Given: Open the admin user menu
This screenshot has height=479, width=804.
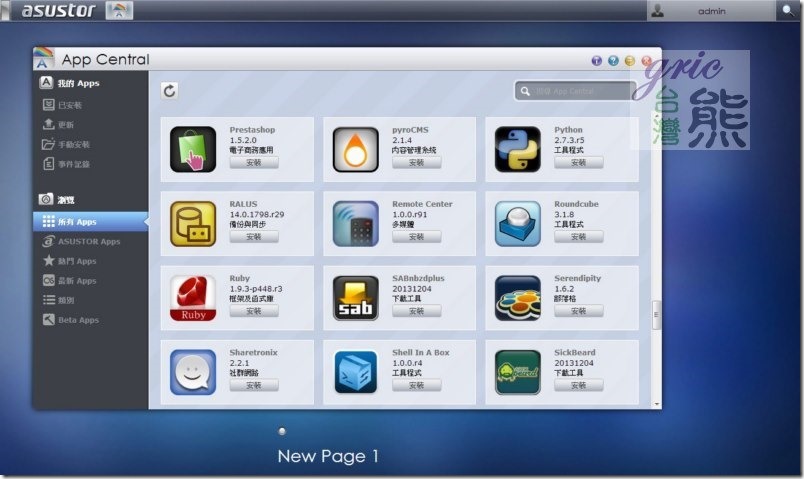Looking at the screenshot, I should coord(711,11).
